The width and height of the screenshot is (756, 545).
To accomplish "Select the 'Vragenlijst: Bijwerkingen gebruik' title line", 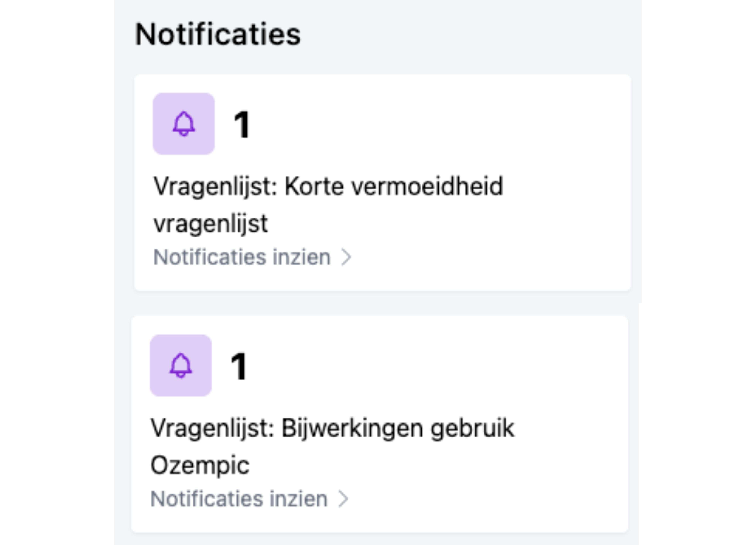I will tap(332, 428).
